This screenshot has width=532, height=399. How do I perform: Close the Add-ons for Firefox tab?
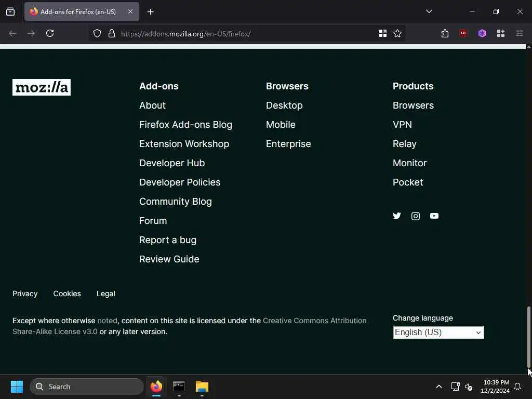point(130,11)
